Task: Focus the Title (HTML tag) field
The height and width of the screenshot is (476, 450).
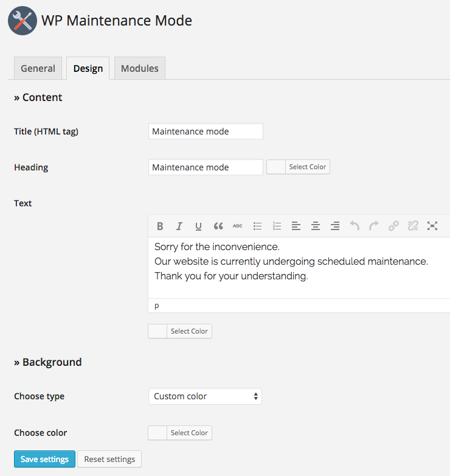Action: [206, 131]
